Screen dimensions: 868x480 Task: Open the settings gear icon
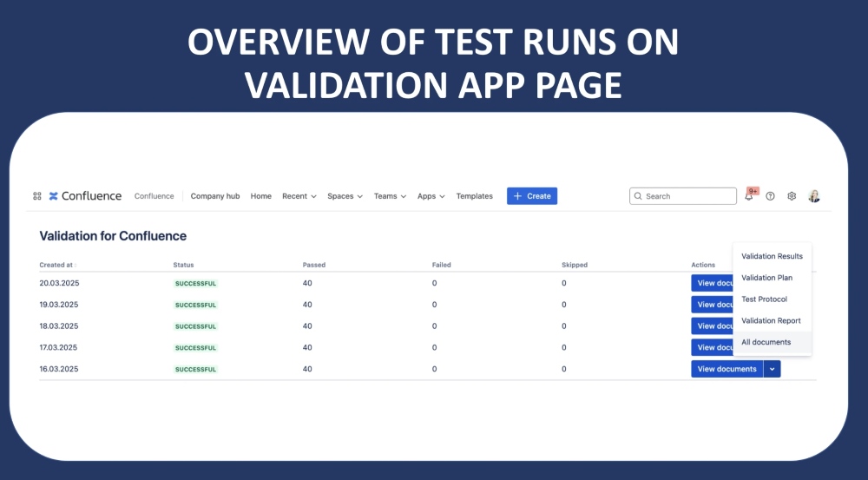[x=792, y=196]
